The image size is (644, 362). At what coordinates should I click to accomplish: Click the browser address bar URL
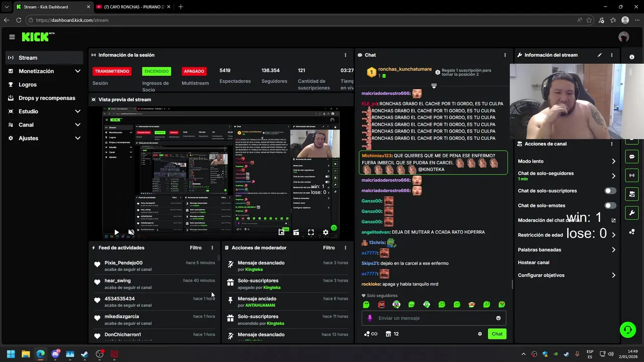72,20
